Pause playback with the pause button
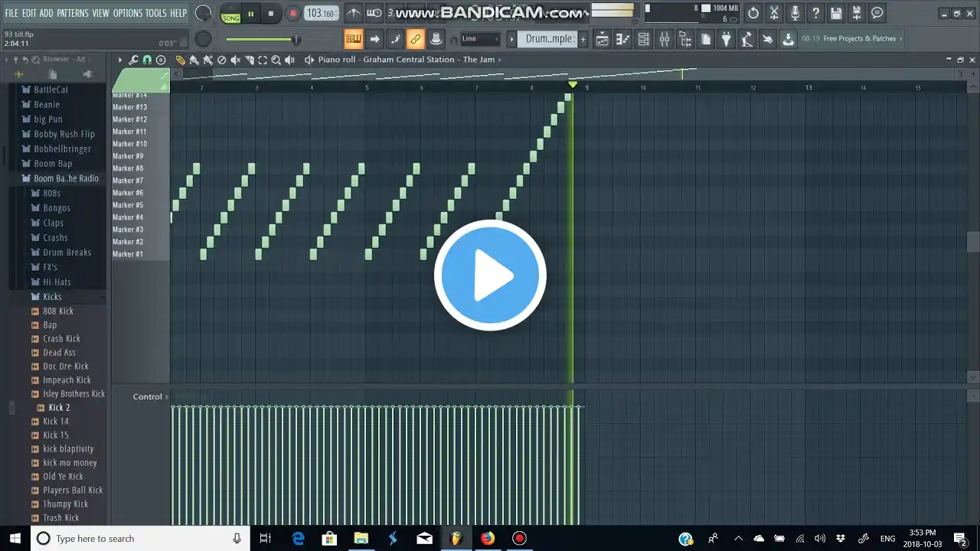Screen dimensions: 980x551 [x=250, y=14]
